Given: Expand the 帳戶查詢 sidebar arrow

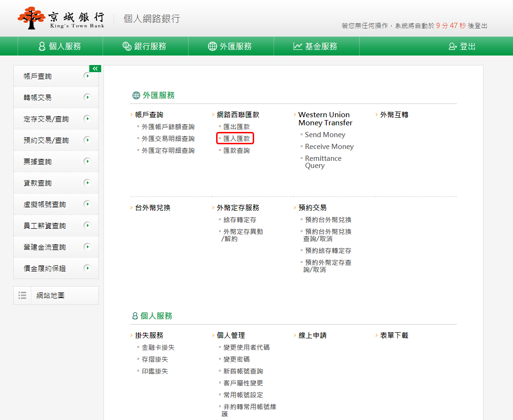Looking at the screenshot, I should coord(87,76).
